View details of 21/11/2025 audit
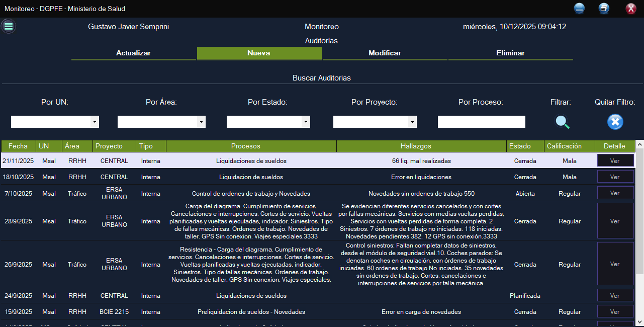 coord(615,161)
